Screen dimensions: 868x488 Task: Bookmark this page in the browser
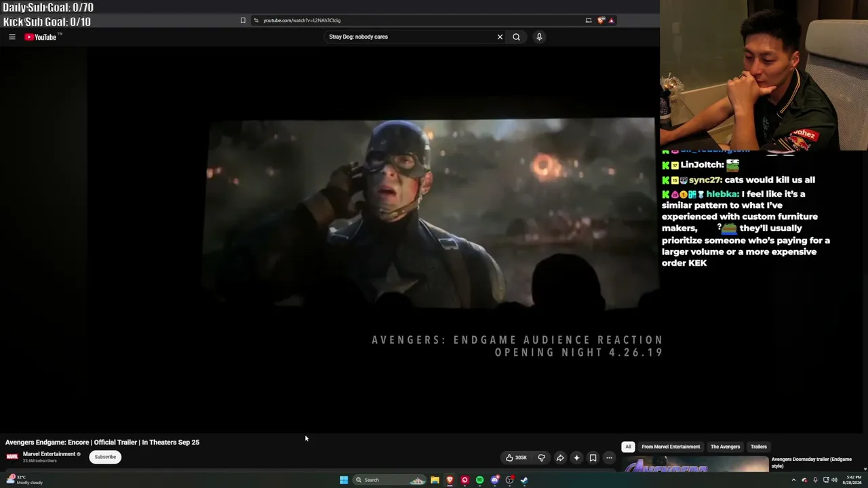243,20
